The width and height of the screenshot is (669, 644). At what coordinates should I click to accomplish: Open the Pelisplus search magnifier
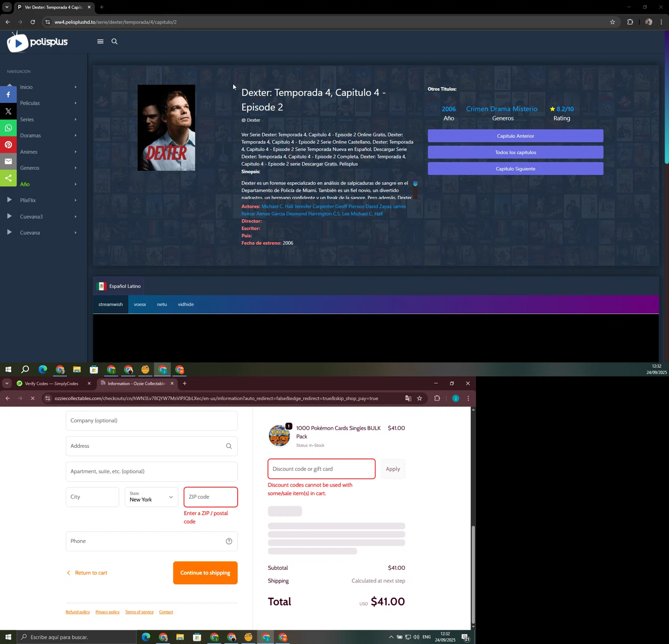coord(115,41)
